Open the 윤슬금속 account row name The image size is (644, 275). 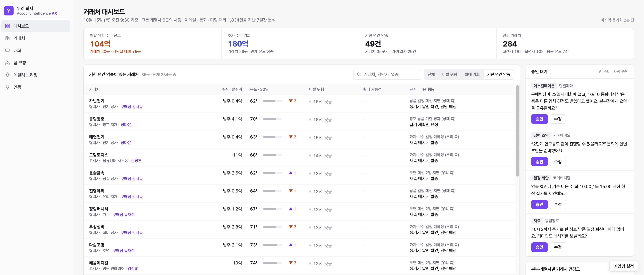[97, 173]
